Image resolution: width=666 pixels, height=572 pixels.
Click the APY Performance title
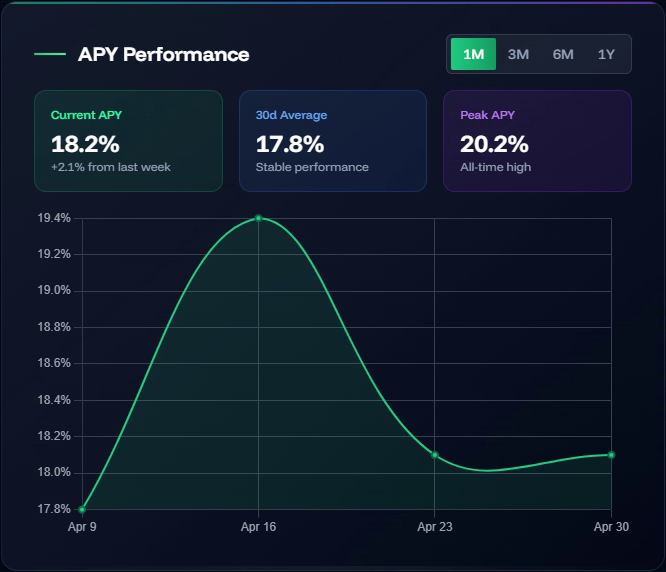pyautogui.click(x=164, y=54)
